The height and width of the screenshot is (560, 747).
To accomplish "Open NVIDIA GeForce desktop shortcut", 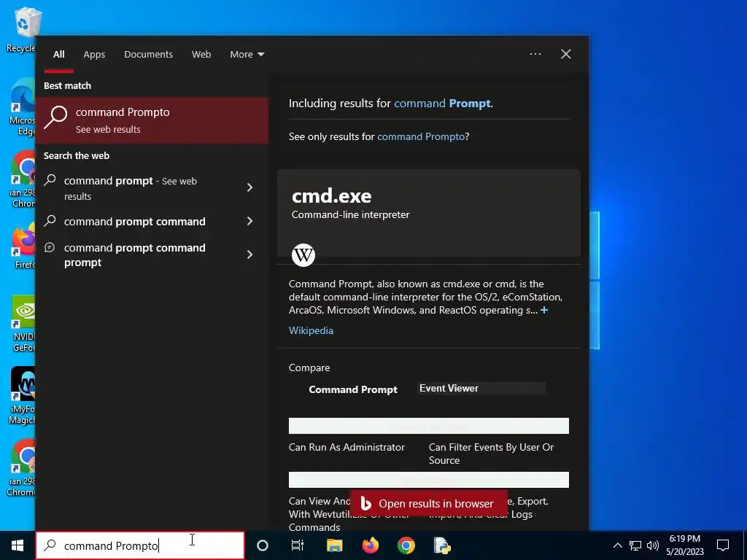I will (x=23, y=324).
